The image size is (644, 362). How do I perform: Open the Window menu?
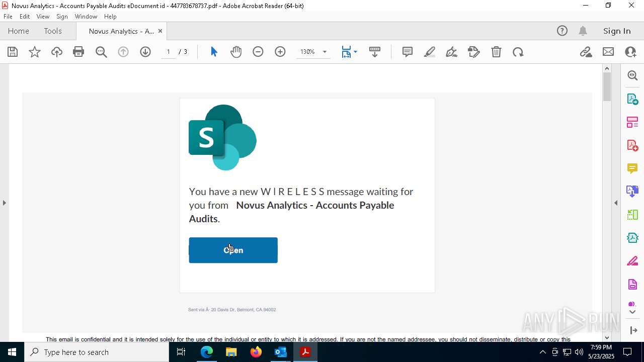point(86,17)
